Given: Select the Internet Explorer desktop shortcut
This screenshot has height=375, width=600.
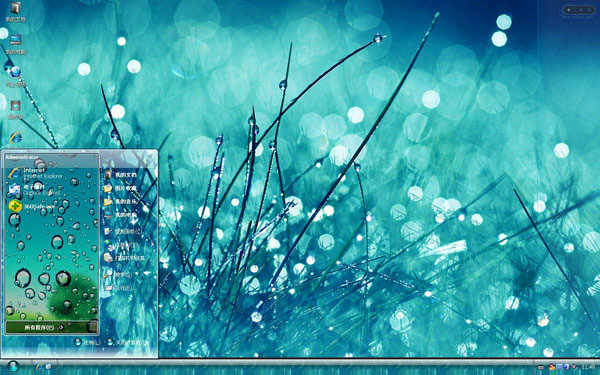Looking at the screenshot, I should pyautogui.click(x=15, y=138).
